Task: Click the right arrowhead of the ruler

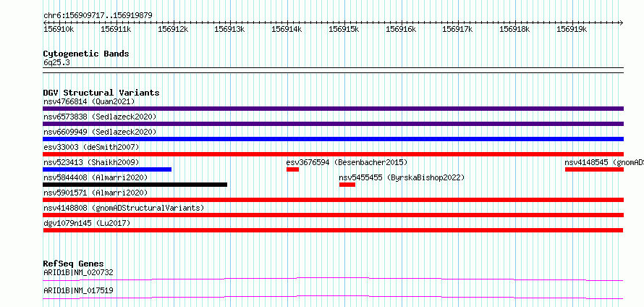Action: [x=622, y=22]
